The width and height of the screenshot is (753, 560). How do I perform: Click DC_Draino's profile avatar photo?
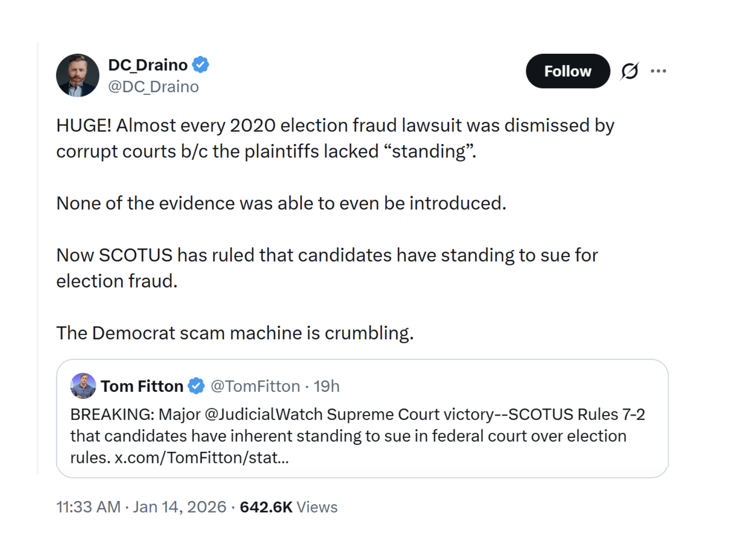[78, 75]
